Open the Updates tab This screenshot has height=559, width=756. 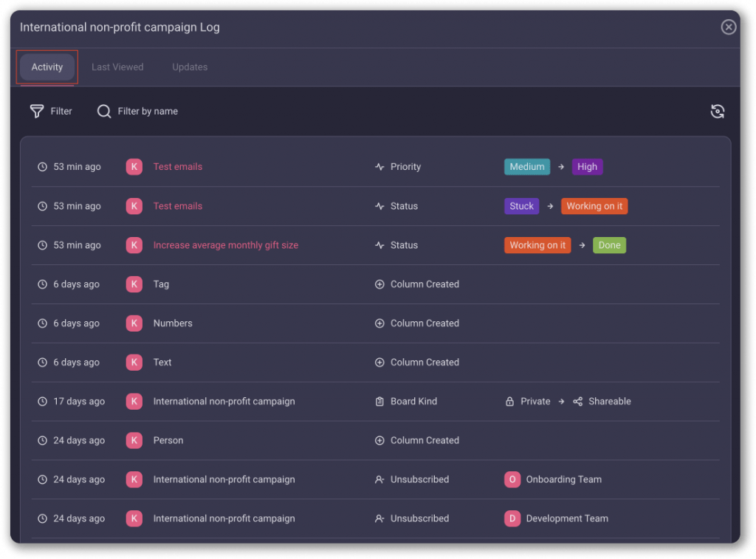point(190,67)
